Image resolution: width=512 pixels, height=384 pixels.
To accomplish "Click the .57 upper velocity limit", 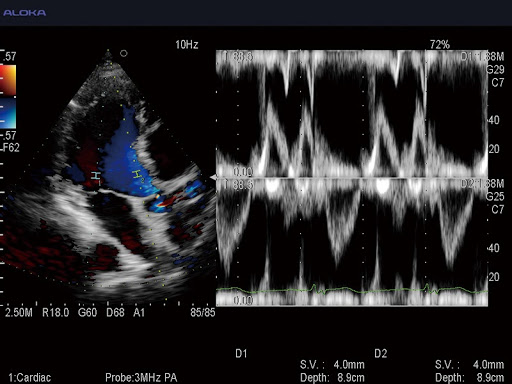I will pyautogui.click(x=9, y=56).
